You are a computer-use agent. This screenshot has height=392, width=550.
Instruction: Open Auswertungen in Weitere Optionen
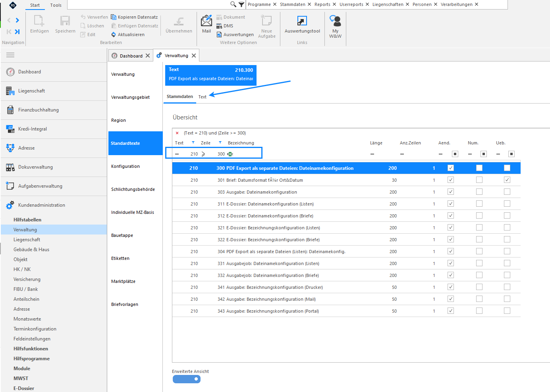pos(235,35)
